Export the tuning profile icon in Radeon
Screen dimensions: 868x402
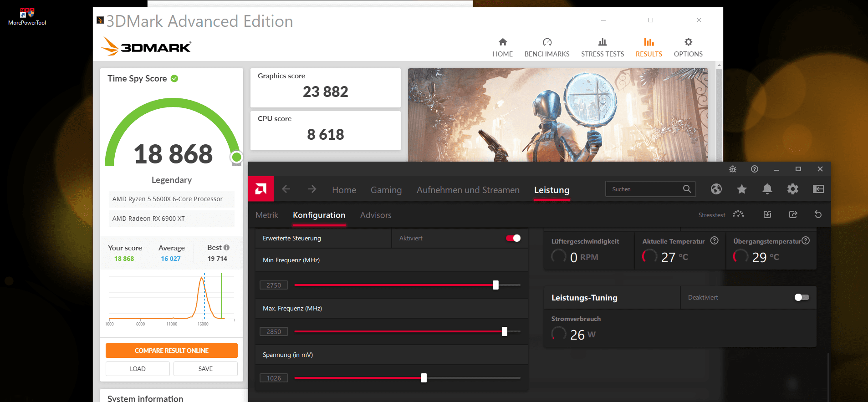(x=793, y=214)
